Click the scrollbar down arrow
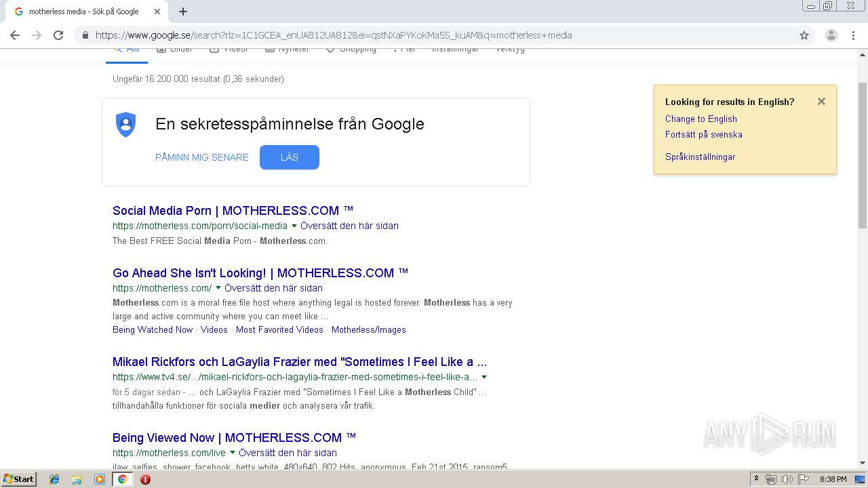Screen dimensions: 868x488 [863, 463]
